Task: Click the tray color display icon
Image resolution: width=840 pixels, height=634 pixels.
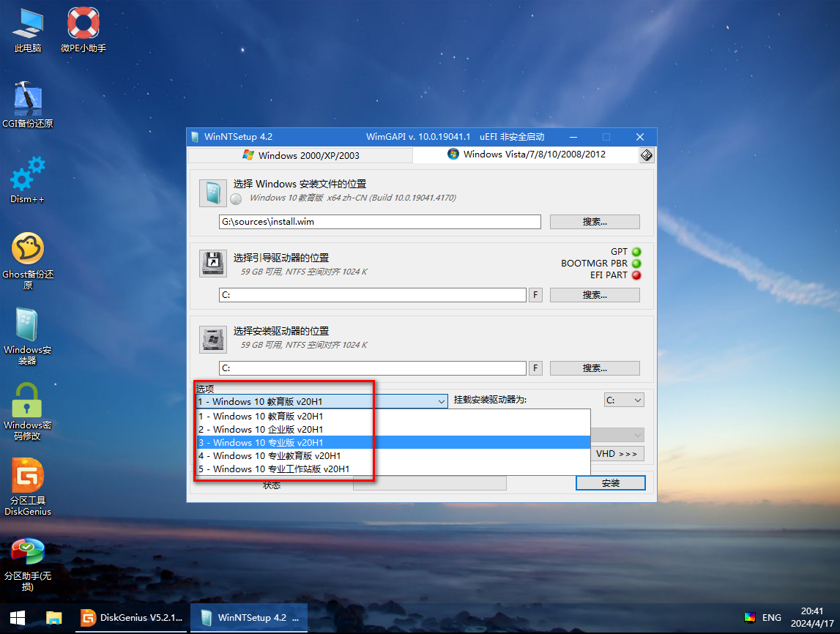Action: pos(749,618)
